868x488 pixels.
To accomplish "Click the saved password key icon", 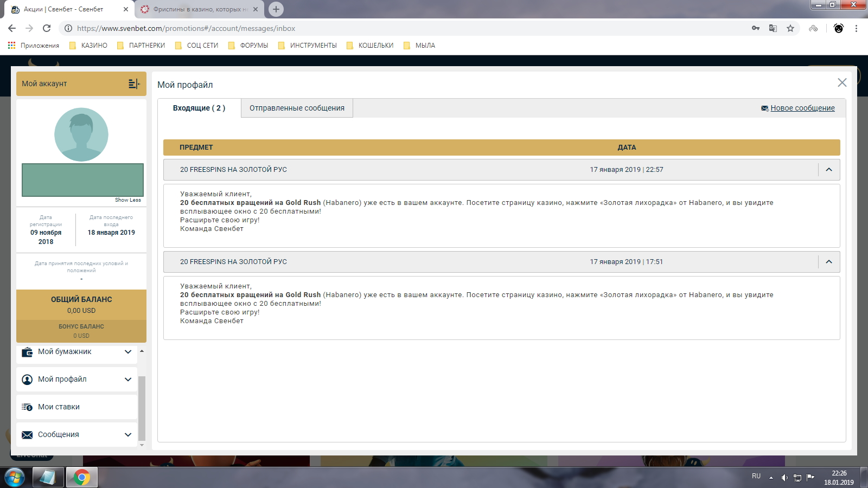I will click(x=756, y=28).
